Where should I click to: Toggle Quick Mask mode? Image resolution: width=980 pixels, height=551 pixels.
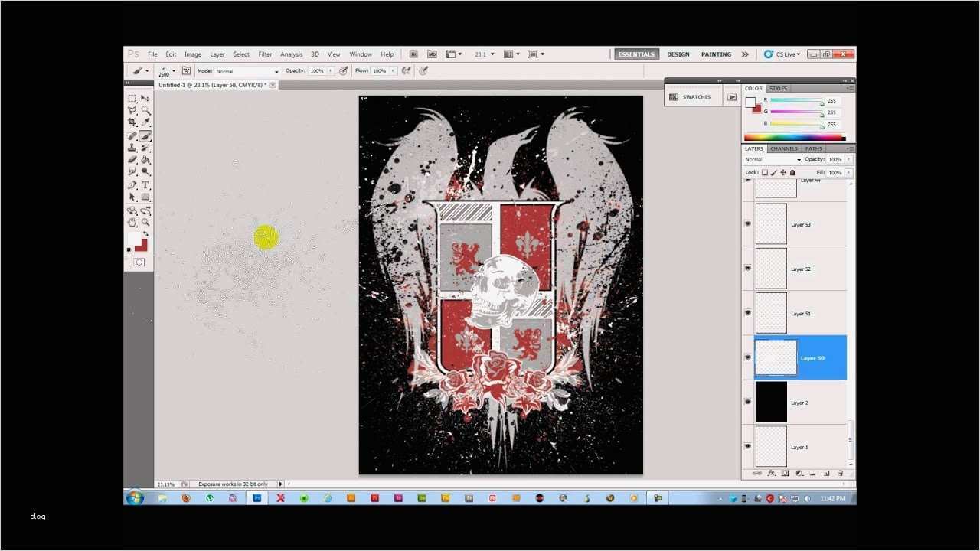139,262
